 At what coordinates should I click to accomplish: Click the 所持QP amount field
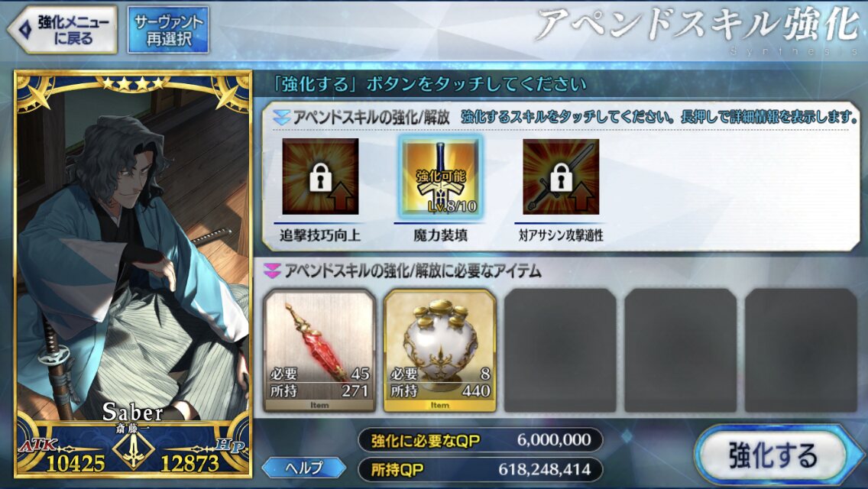pos(481,470)
